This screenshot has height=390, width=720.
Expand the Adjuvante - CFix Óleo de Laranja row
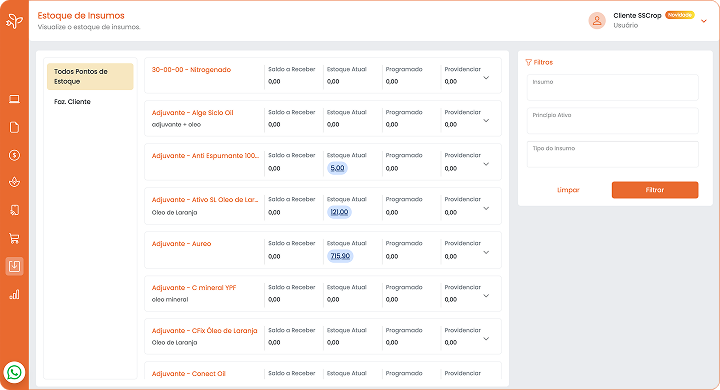point(486,339)
